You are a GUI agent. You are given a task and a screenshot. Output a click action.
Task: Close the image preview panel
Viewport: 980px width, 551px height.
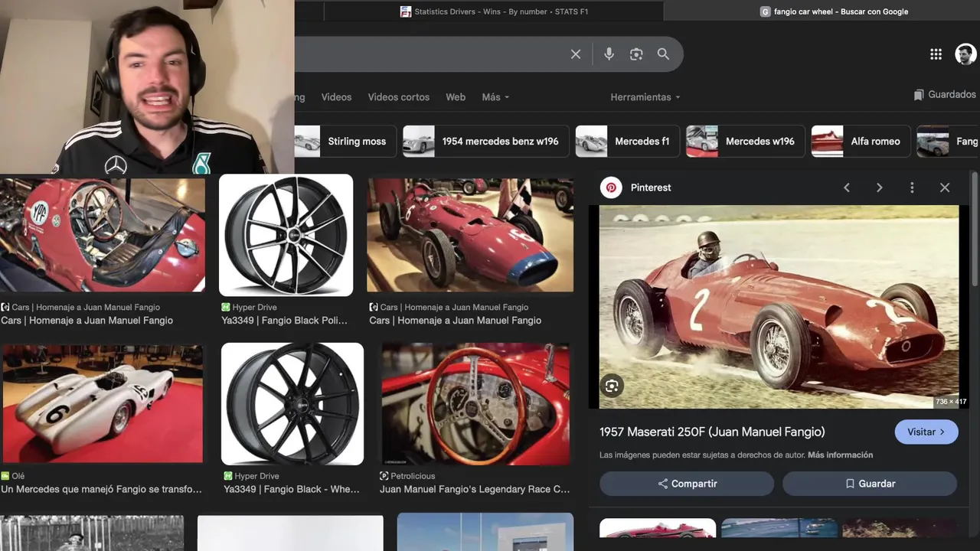coord(945,187)
